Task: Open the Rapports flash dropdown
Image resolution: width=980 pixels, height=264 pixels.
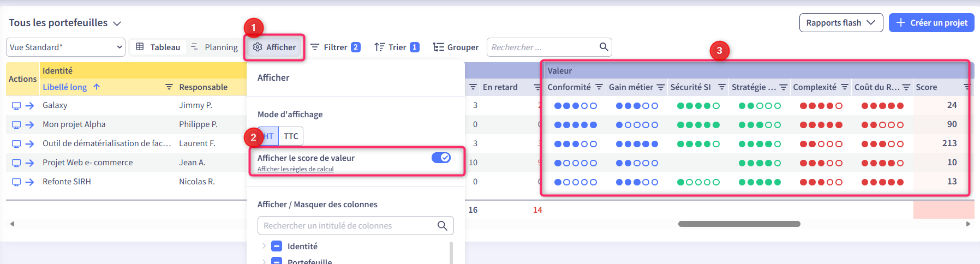Action: [x=841, y=23]
